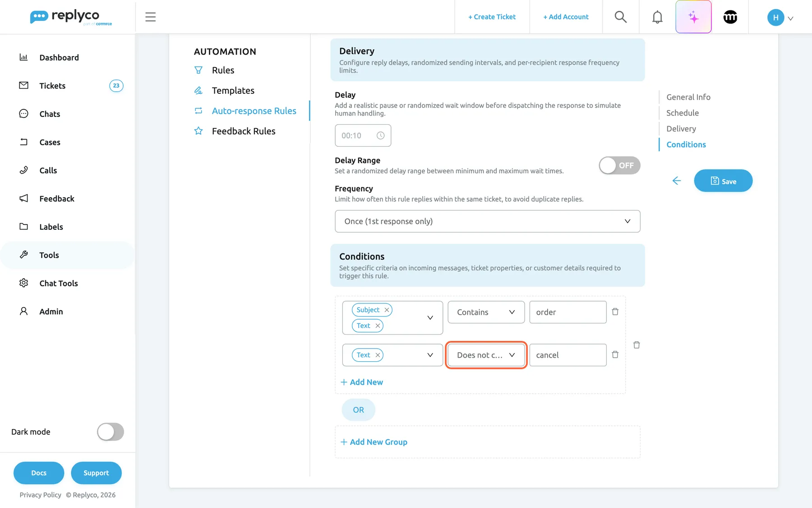Jump to Schedule section
This screenshot has height=508, width=812.
click(x=683, y=113)
